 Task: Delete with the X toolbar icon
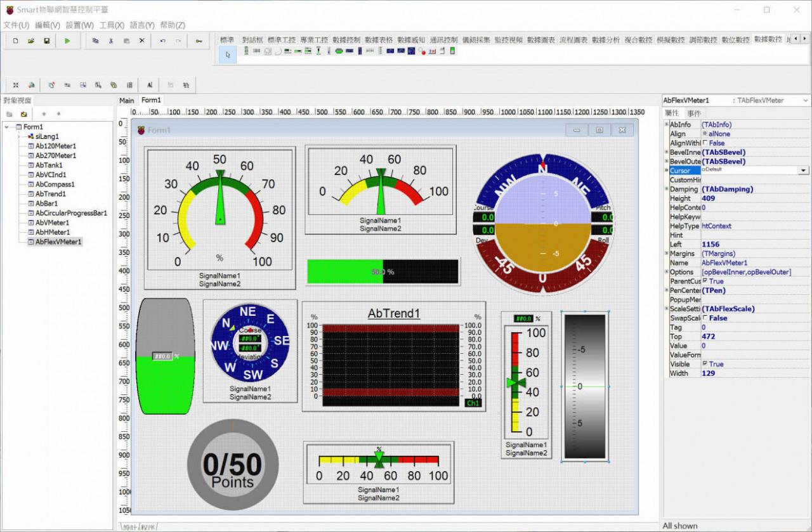[142, 41]
